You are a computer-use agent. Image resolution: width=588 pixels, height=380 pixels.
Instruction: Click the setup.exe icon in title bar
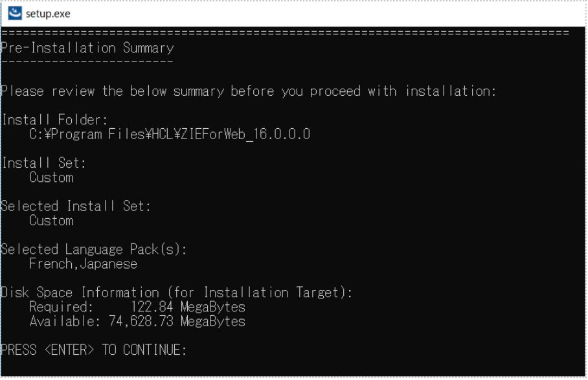(14, 13)
